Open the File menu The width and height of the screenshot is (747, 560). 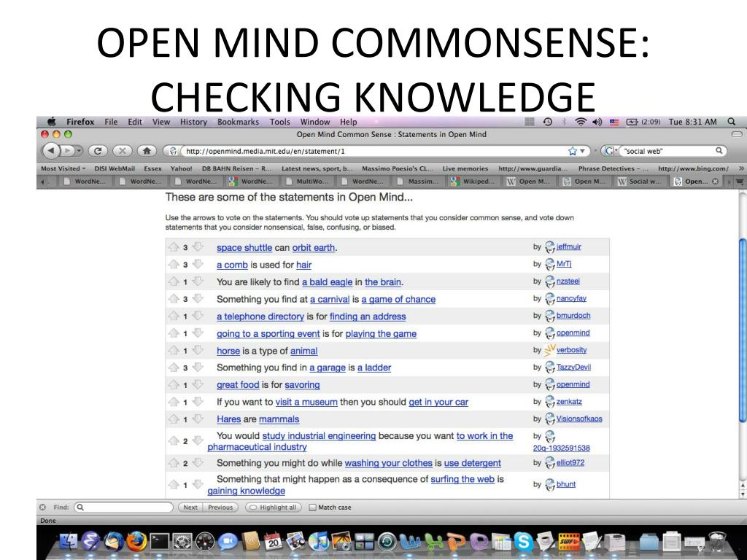pyautogui.click(x=111, y=122)
